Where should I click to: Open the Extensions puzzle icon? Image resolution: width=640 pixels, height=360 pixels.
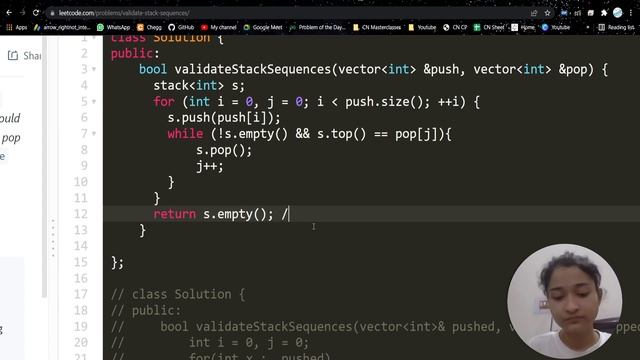coord(604,13)
